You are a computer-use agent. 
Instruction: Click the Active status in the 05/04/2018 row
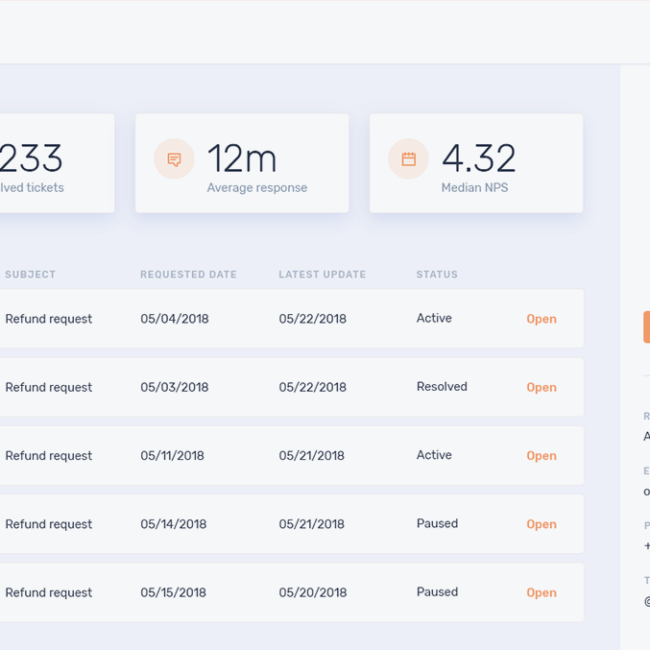tap(434, 319)
